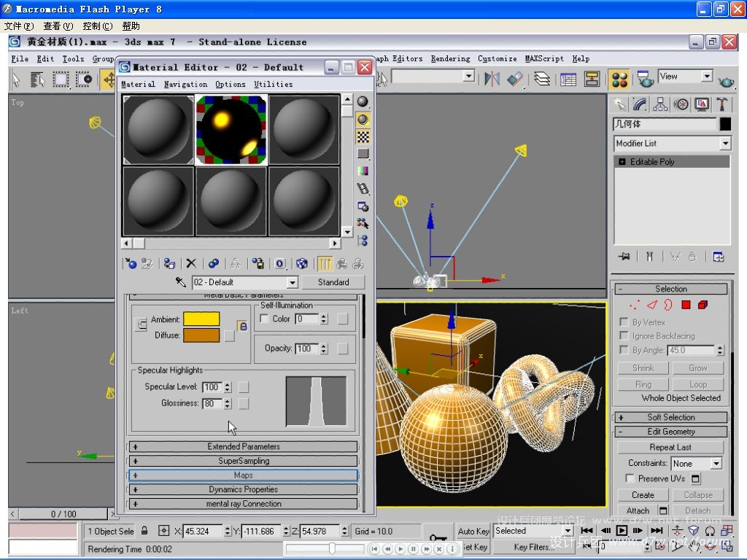Open the Material Editor toolbar icon

point(619,79)
